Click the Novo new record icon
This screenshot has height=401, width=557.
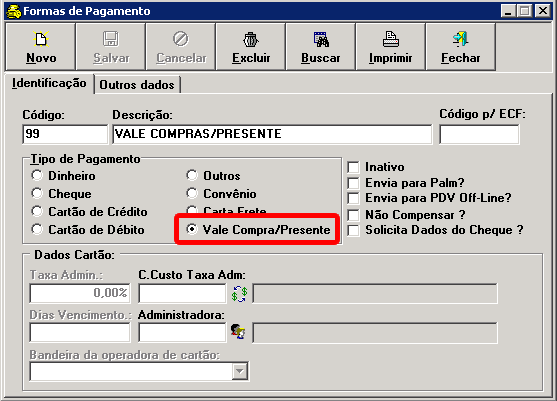pyautogui.click(x=41, y=39)
